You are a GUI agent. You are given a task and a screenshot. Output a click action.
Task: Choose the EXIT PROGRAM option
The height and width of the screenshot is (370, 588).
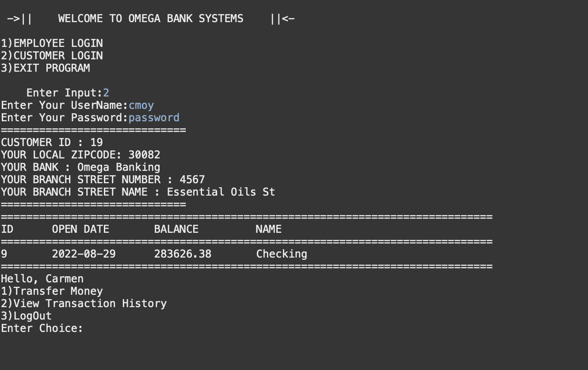45,68
